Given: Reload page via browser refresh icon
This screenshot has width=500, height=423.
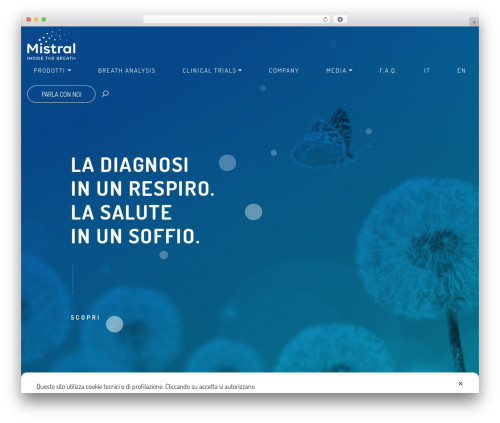Looking at the screenshot, I should pos(325,19).
